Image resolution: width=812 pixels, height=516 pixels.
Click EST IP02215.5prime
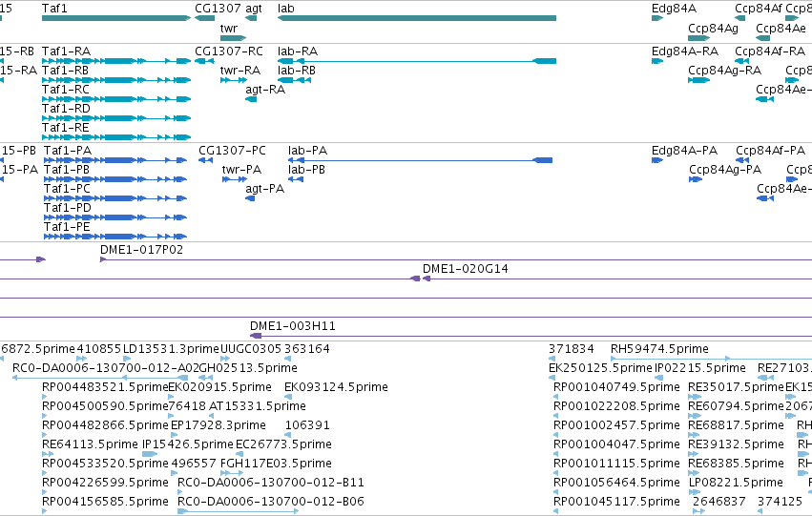[x=700, y=368]
